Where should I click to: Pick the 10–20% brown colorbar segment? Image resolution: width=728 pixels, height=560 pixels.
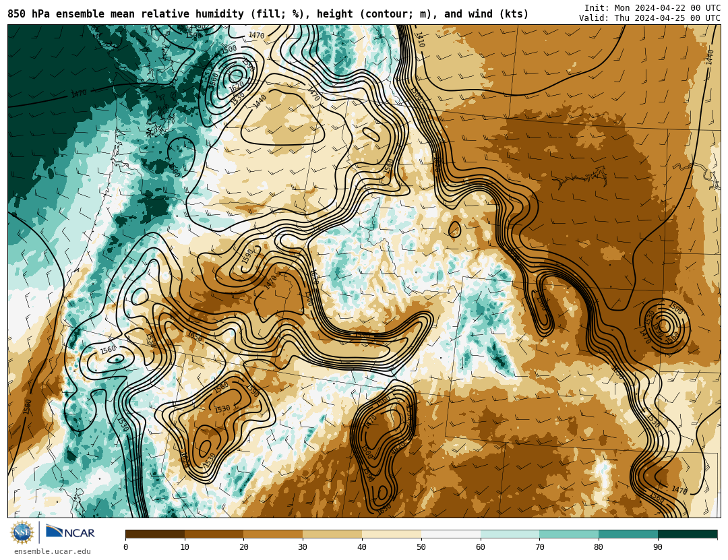214,534
